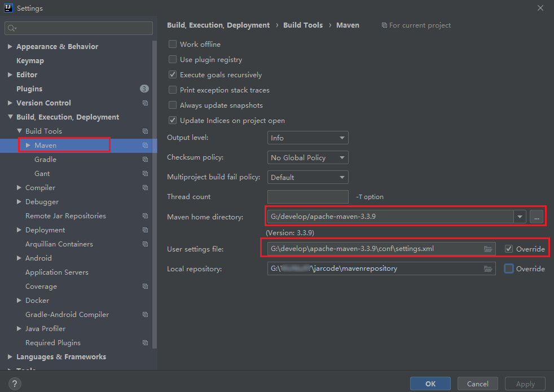This screenshot has height=392, width=554.
Task: Open Multiproject build fail policy dropdown
Action: pos(307,177)
